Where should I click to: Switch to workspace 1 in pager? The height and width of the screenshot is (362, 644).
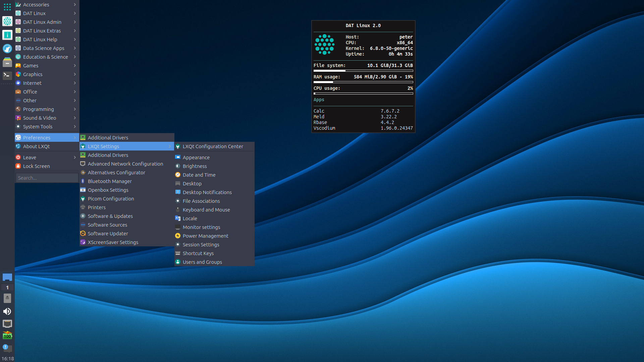7,287
